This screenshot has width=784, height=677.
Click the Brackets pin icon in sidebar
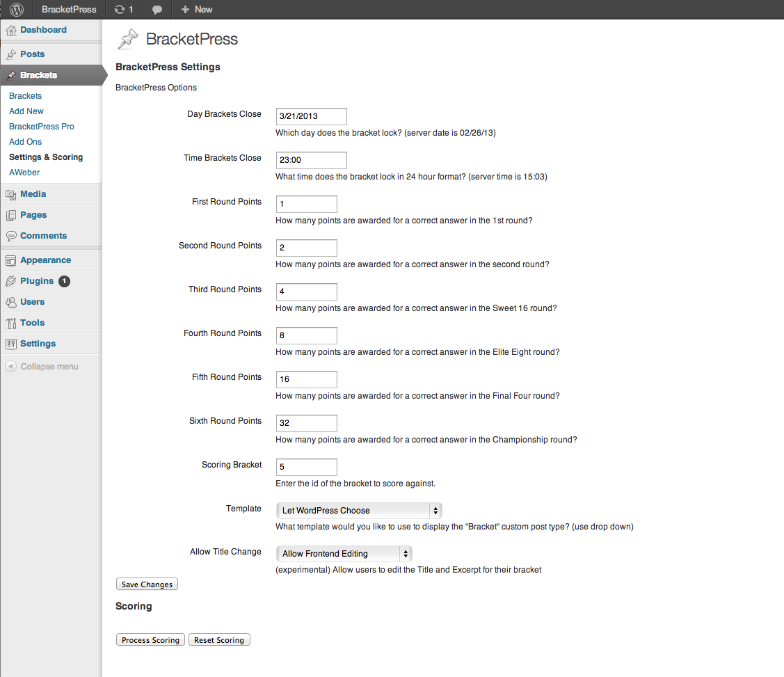point(11,76)
